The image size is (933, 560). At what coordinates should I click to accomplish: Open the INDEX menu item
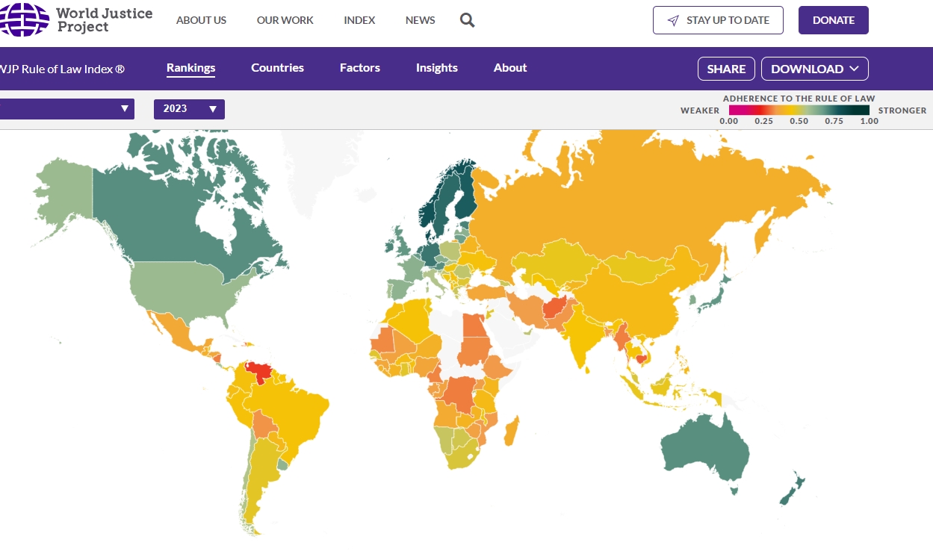[359, 20]
